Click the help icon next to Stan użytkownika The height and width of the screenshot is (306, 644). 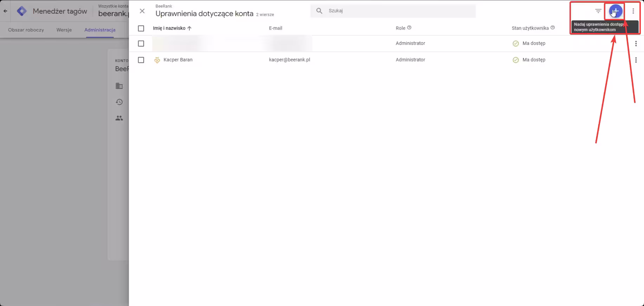553,28
